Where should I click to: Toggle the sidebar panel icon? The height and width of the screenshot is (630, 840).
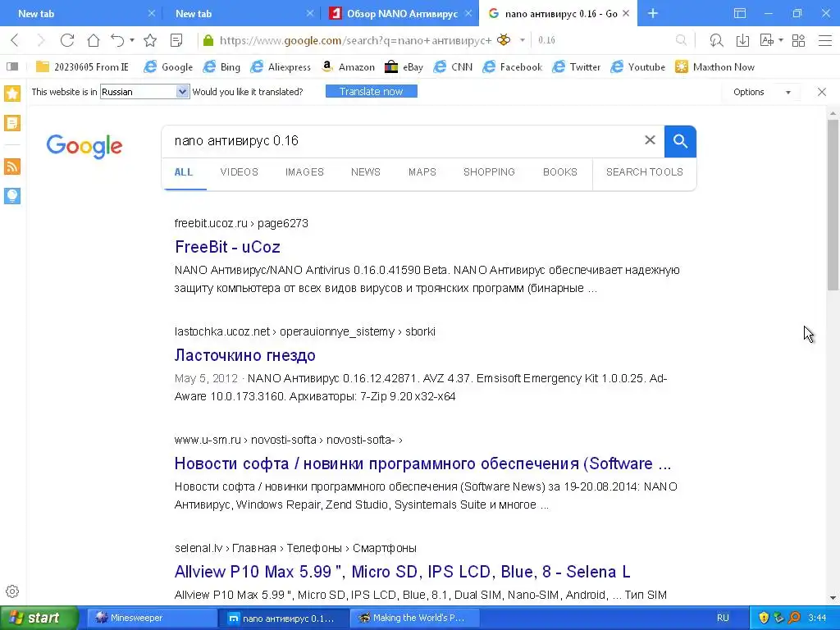12,66
